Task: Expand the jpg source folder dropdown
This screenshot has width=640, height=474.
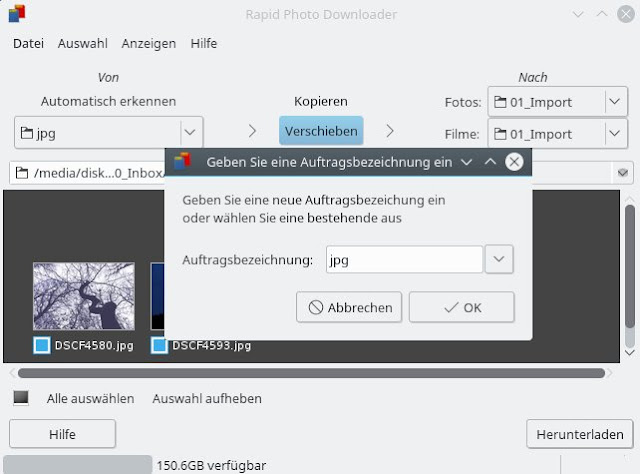Action: pyautogui.click(x=190, y=132)
